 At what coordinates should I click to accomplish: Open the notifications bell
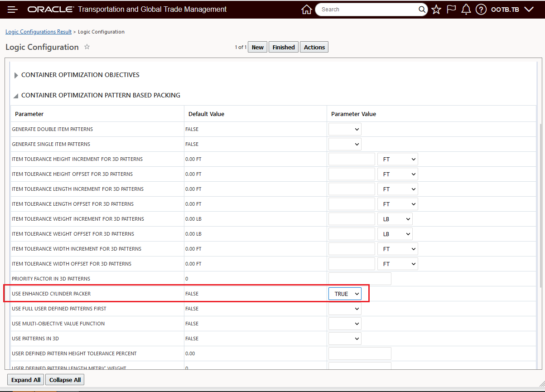[466, 10]
